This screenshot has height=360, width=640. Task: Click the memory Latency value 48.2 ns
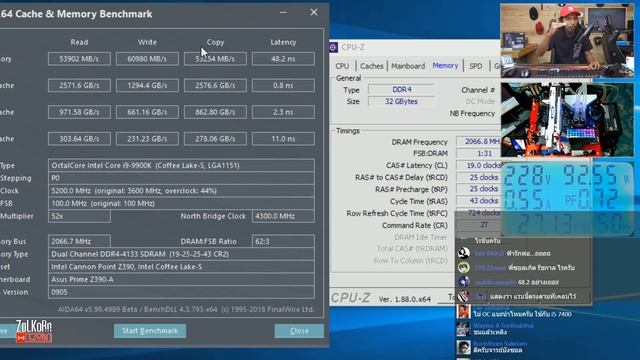[x=283, y=59]
